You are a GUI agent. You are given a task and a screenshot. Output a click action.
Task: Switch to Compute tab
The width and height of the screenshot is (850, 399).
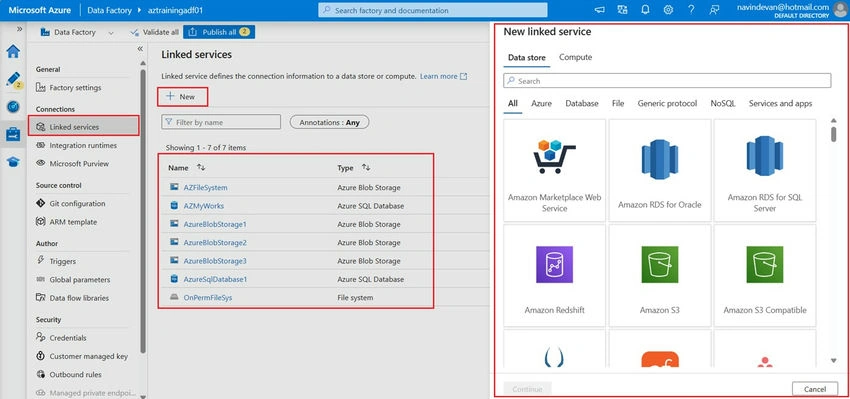click(x=575, y=57)
